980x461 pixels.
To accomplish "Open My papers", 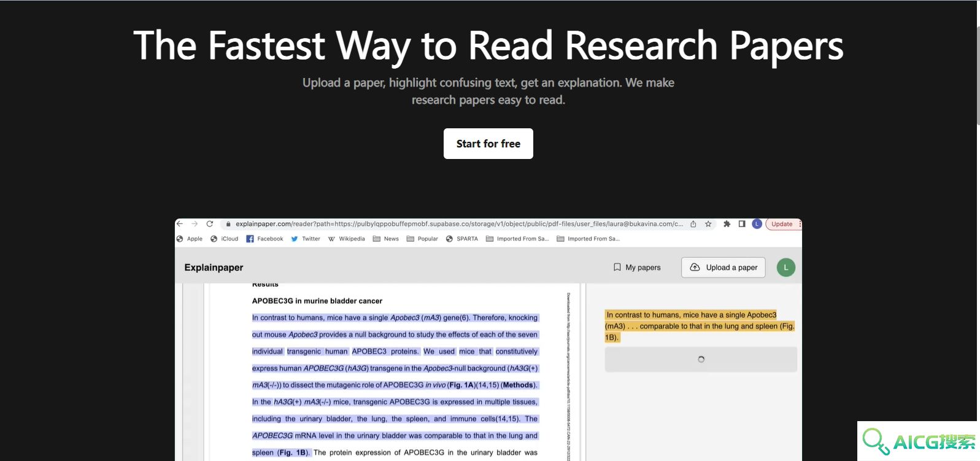I will click(637, 268).
